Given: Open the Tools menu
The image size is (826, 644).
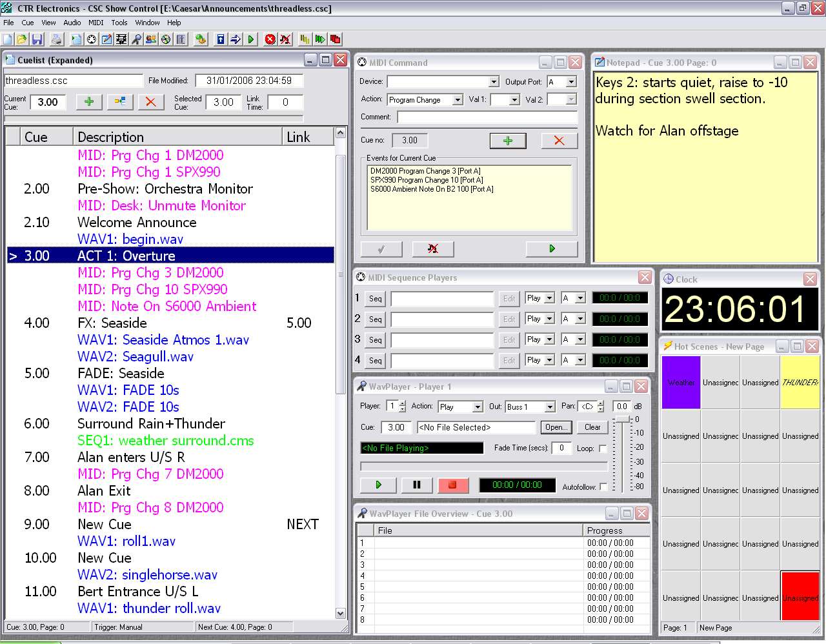Looking at the screenshot, I should (119, 23).
